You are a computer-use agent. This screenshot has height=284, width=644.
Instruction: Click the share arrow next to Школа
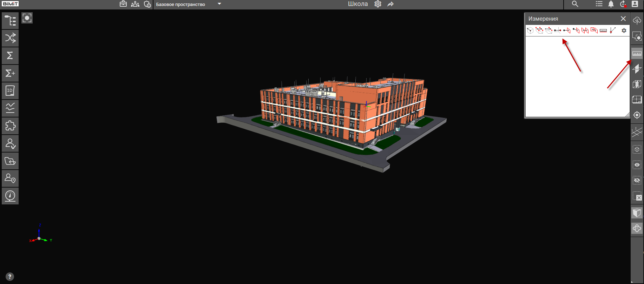pos(390,4)
